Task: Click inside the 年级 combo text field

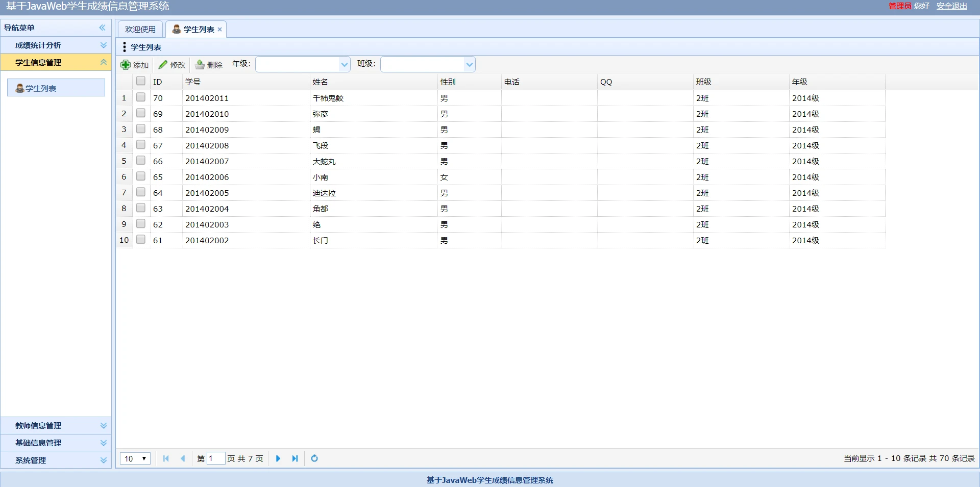Action: click(x=298, y=64)
